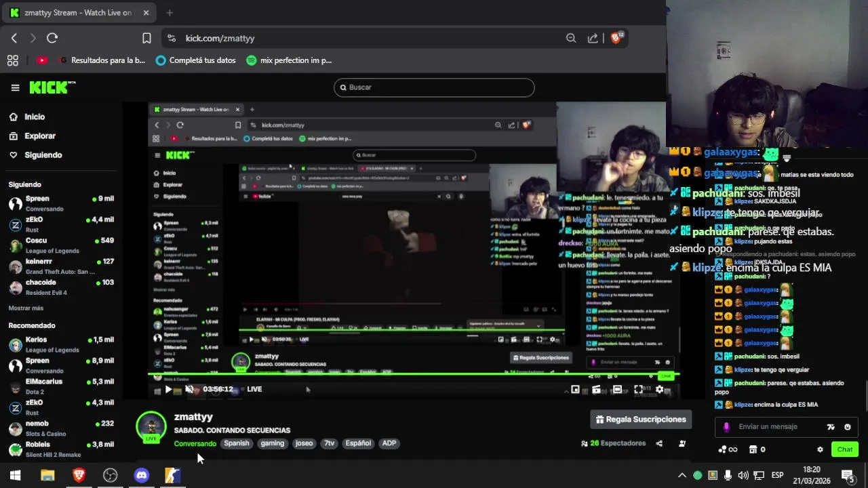Viewport: 868px width, 488px height.
Task: Bookmark this page using the bookmark icon
Action: pyautogui.click(x=146, y=38)
